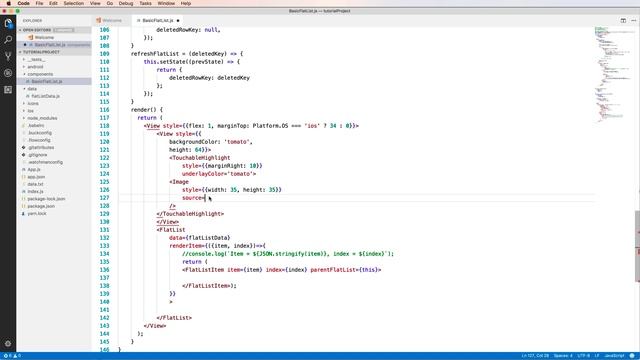Click the LF end-of-line indicator
This screenshot has width=640, height=360.
pos(597,356)
